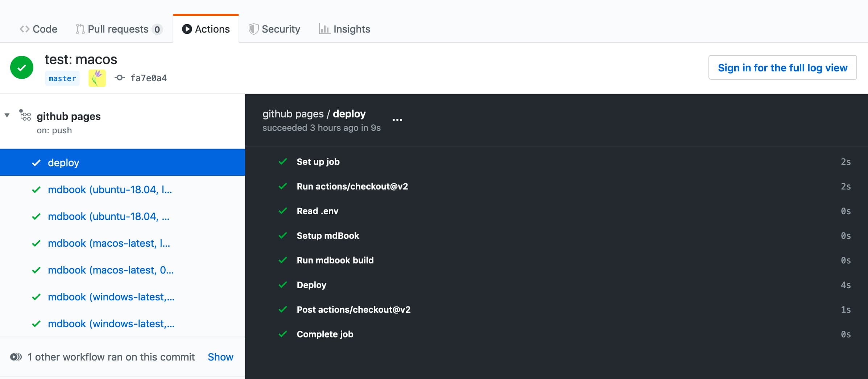
Task: Open the three-dots menu beside deploy header
Action: (x=397, y=120)
